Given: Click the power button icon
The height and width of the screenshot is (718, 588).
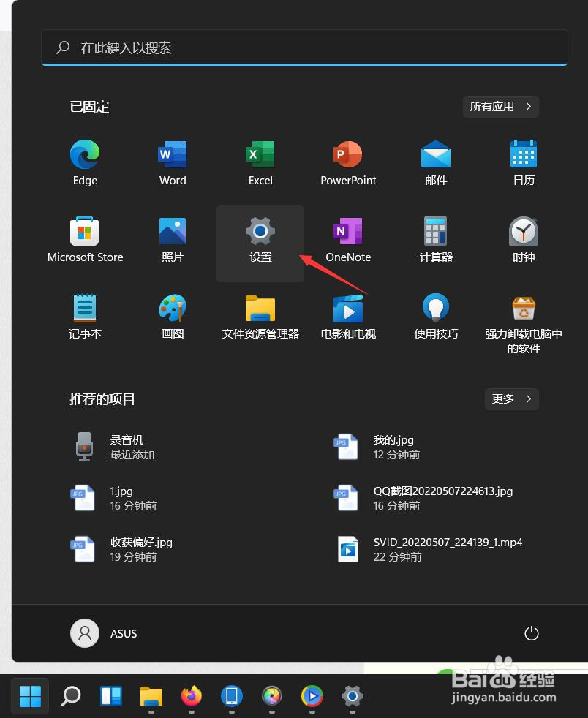Looking at the screenshot, I should pyautogui.click(x=531, y=633).
